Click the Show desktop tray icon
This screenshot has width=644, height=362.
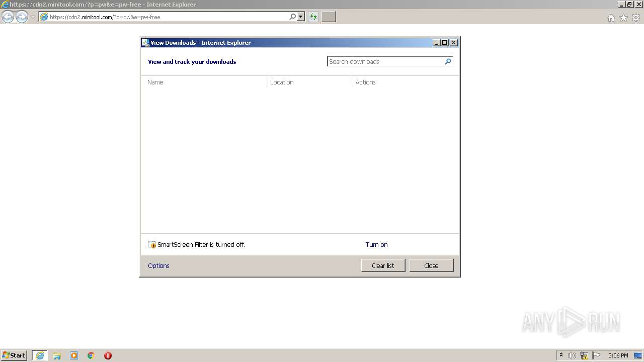638,355
